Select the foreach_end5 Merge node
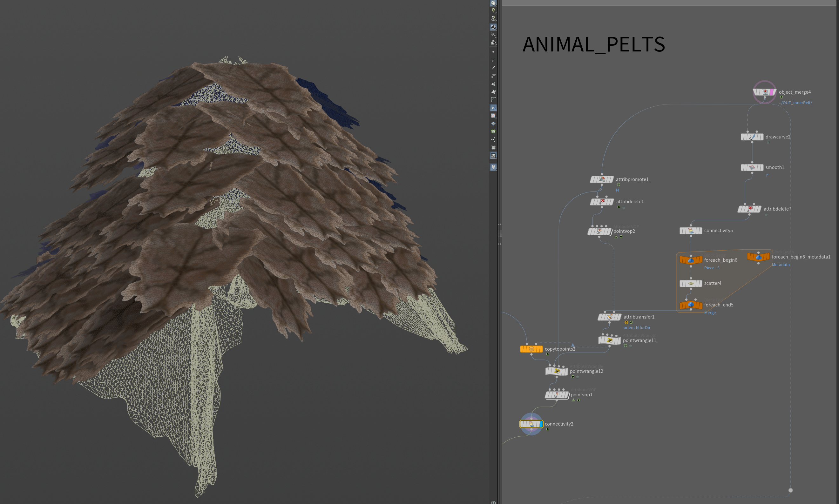 tap(691, 305)
